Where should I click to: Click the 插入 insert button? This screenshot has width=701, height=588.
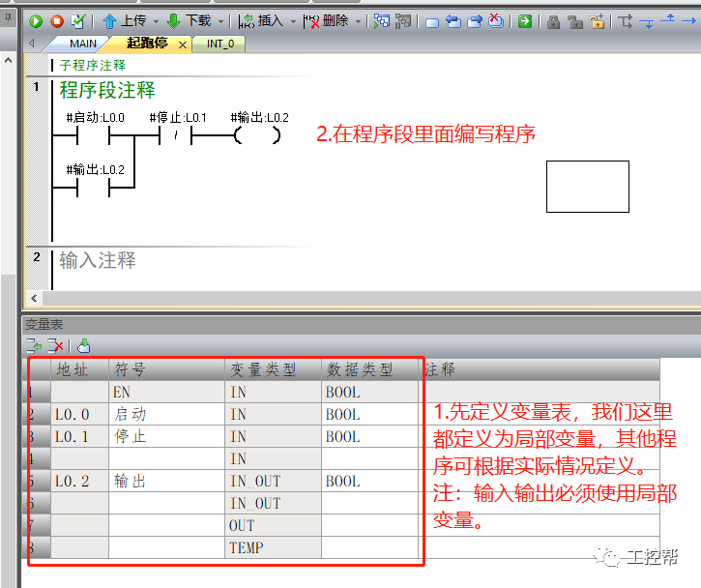click(x=261, y=20)
